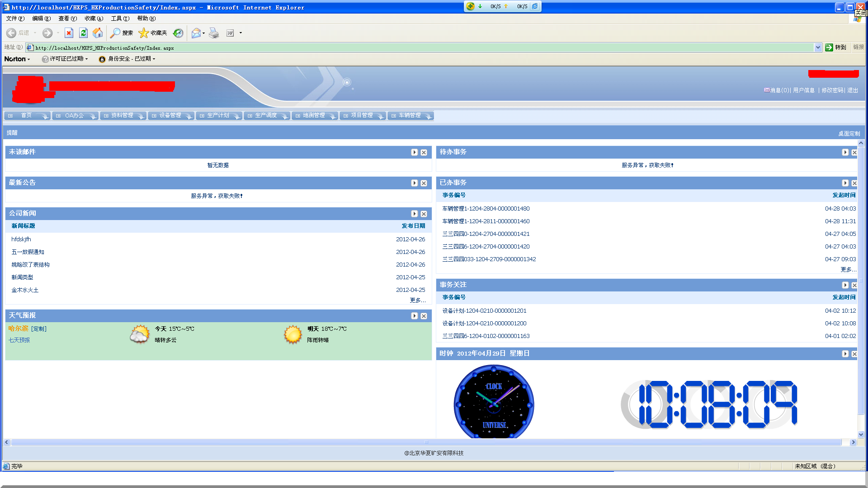
Task: Click 退出 logout link
Action: tap(853, 90)
